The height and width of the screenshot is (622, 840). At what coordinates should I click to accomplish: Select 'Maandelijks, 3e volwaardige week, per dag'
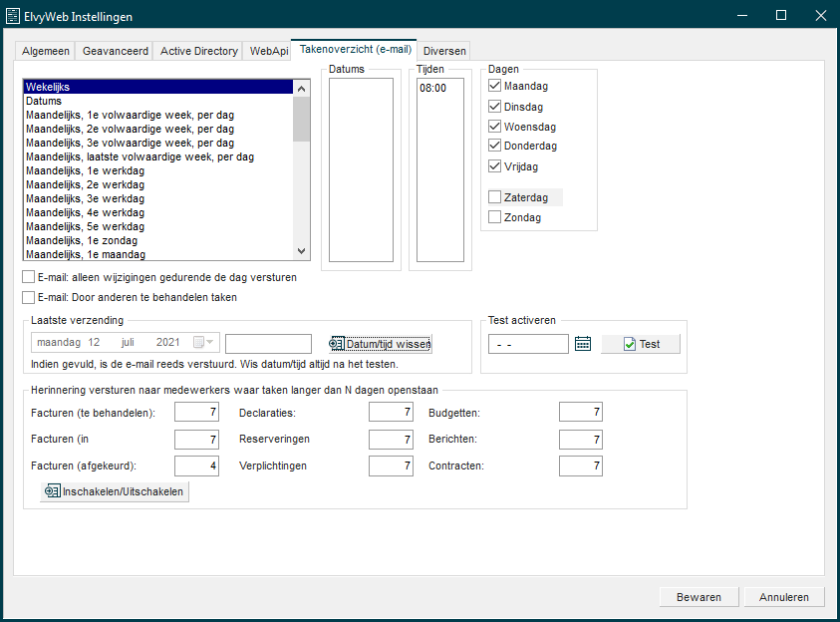[158, 143]
